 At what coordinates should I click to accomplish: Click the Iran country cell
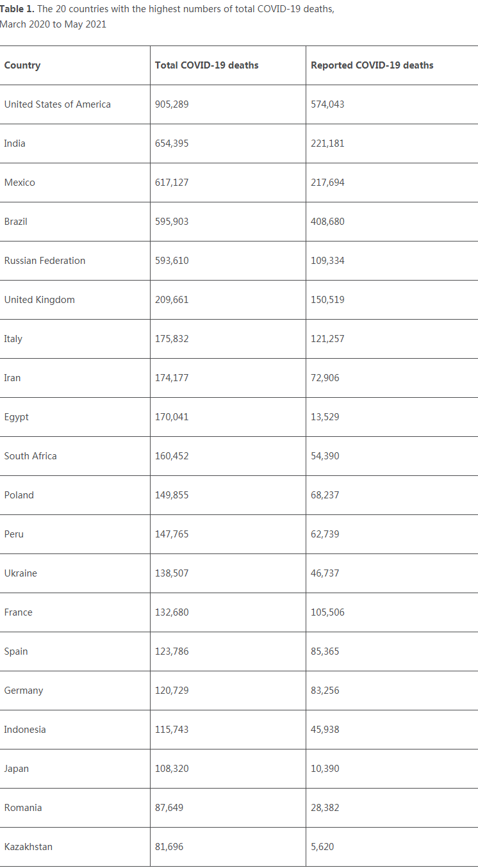click(12, 378)
